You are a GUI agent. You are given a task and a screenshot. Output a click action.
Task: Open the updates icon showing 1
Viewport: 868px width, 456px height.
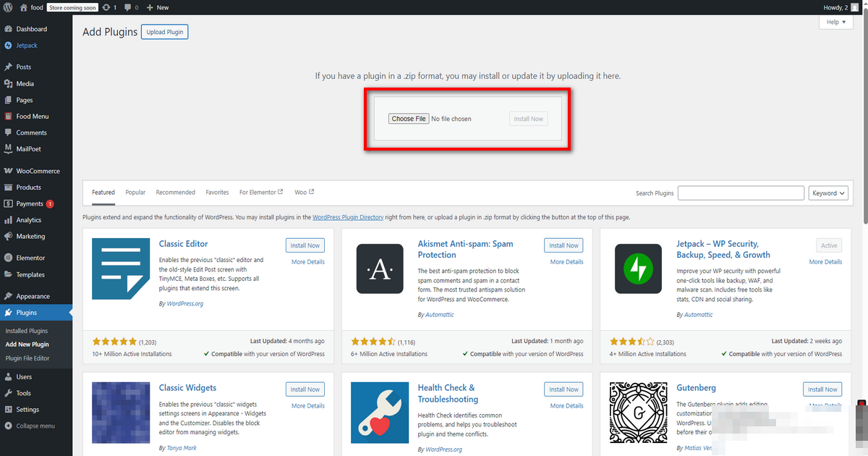coord(106,7)
